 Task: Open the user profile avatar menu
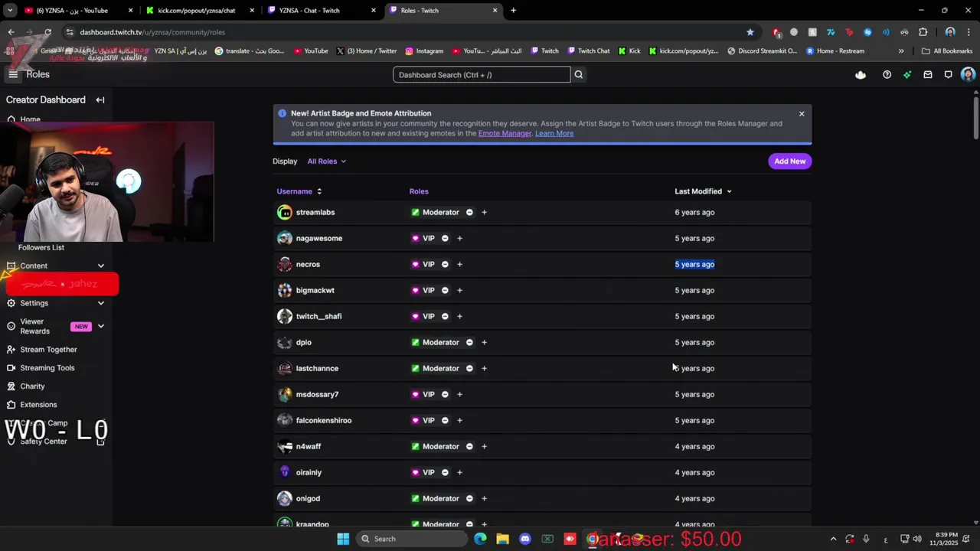point(968,74)
